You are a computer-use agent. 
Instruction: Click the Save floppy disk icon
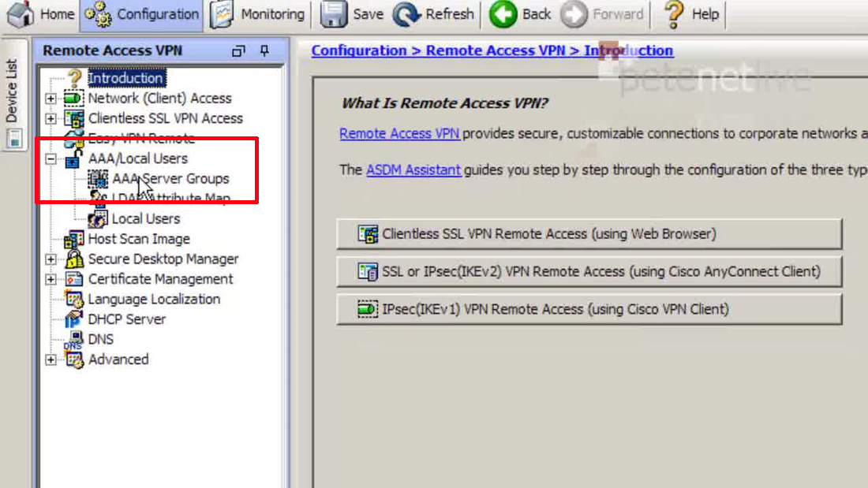click(x=333, y=14)
